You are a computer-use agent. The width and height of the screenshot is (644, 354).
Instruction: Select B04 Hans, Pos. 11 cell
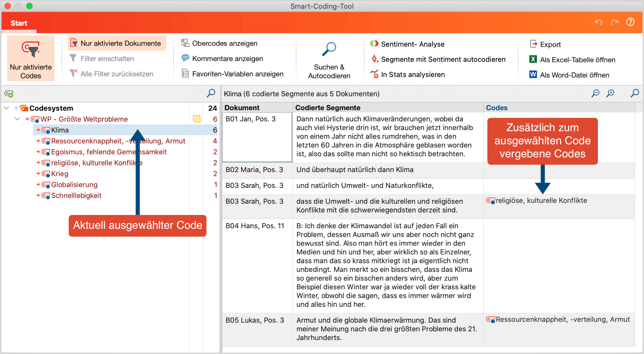tap(257, 265)
